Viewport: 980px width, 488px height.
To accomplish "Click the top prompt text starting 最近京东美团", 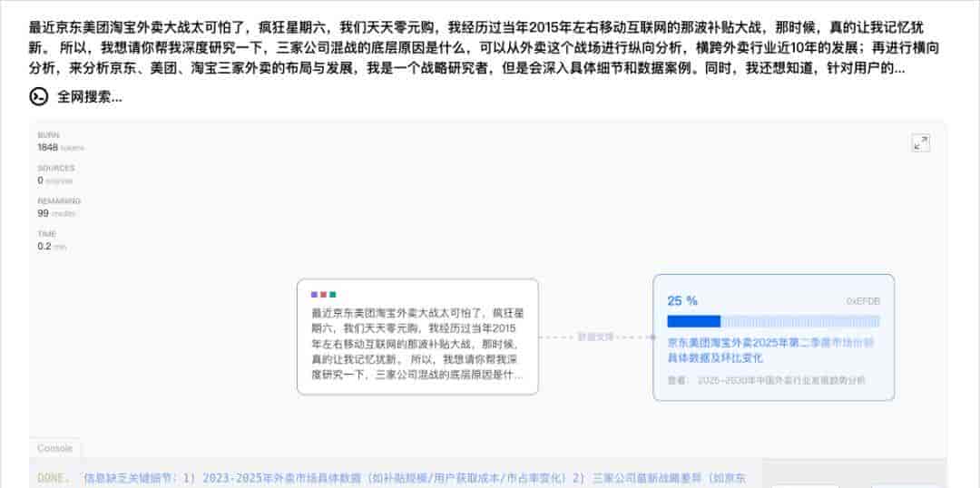I will pyautogui.click(x=485, y=47).
